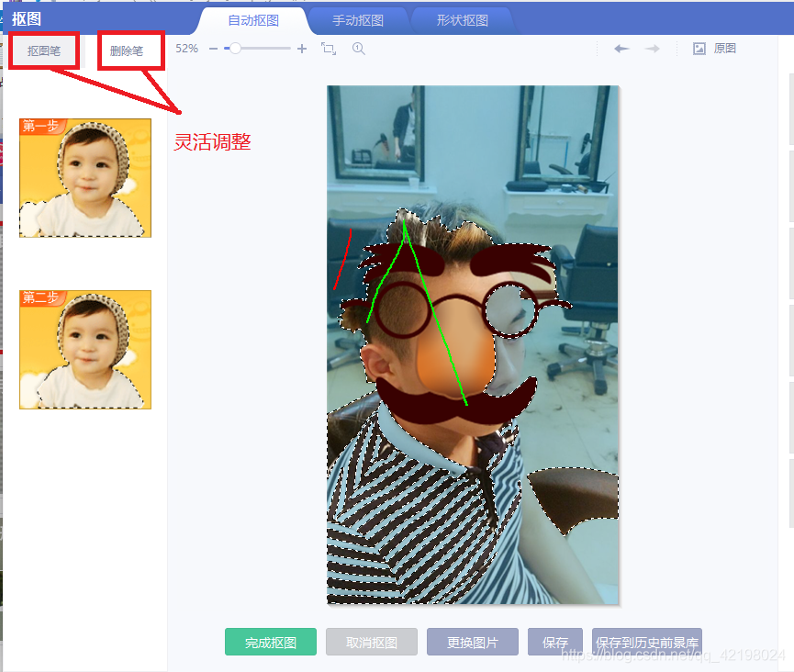
Task: Click the magnifier actual-size icon
Action: click(x=359, y=49)
